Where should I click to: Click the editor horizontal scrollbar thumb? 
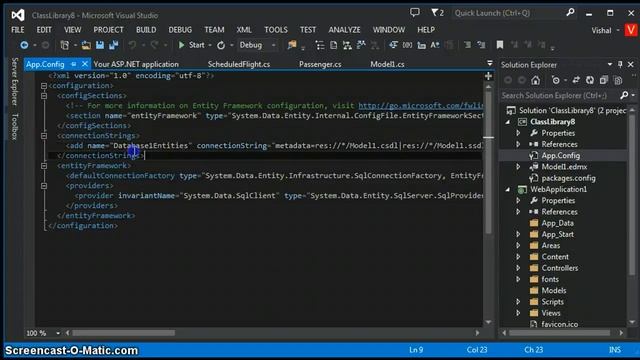tap(124, 333)
